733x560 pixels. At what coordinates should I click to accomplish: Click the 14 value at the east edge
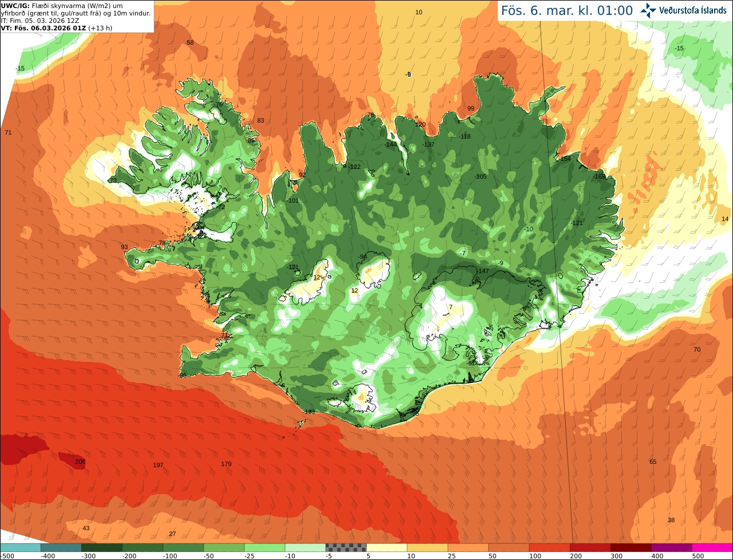[x=725, y=219]
